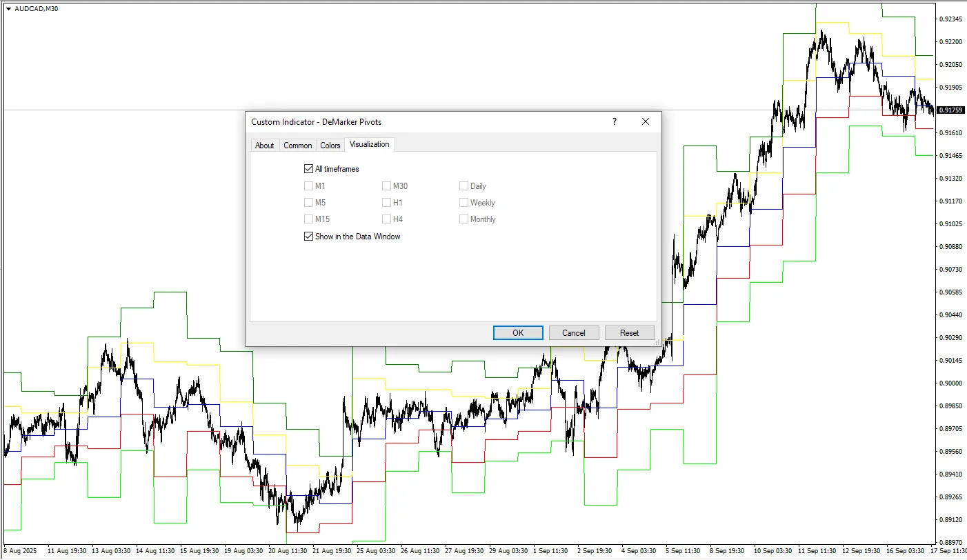Viewport: 967px width, 560px height.
Task: Go to the Colors tab
Action: coord(330,146)
